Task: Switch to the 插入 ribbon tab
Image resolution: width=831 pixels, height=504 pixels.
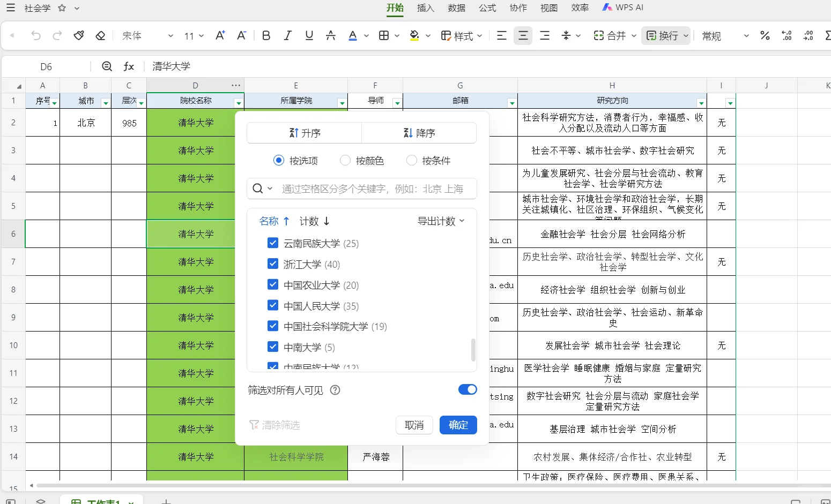Action: [426, 8]
